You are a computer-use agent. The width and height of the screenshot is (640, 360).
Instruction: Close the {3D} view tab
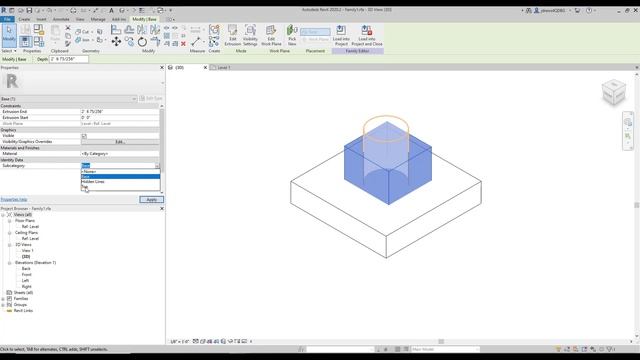click(x=205, y=68)
